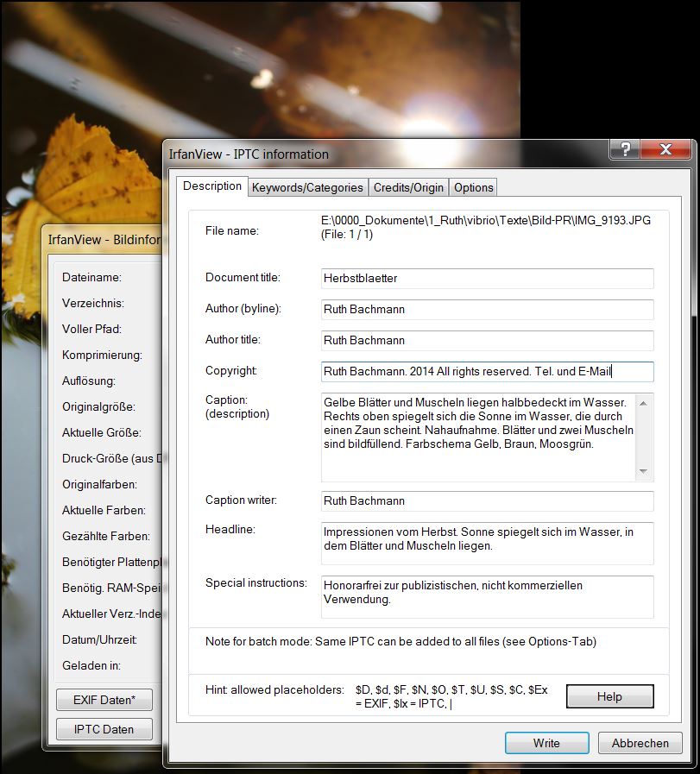Return to the Description tab
700x774 pixels.
pyautogui.click(x=212, y=186)
